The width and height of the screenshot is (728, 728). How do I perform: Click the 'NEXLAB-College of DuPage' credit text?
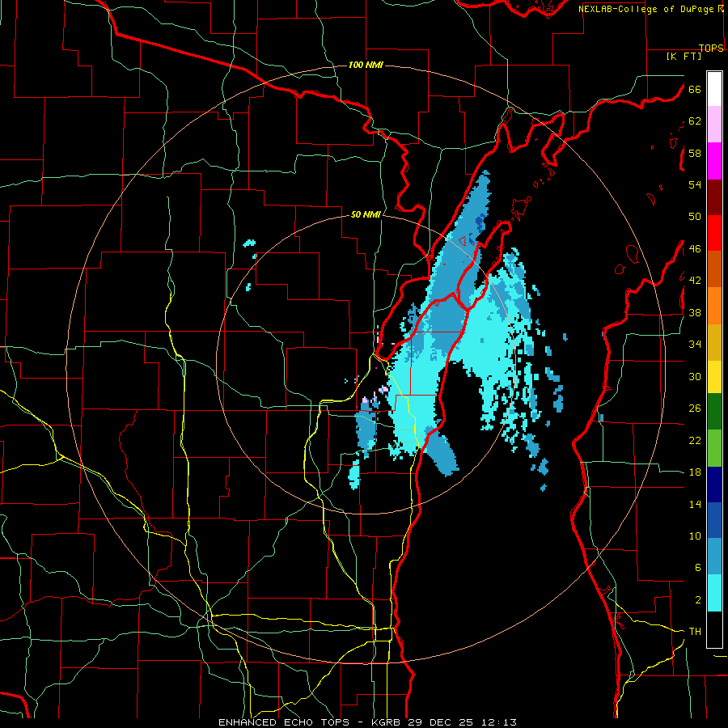(x=645, y=9)
